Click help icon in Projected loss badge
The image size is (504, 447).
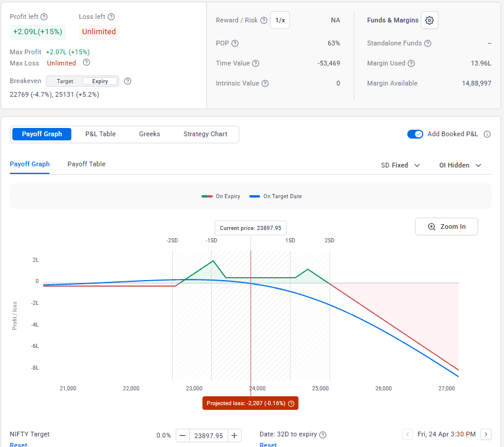coord(291,403)
